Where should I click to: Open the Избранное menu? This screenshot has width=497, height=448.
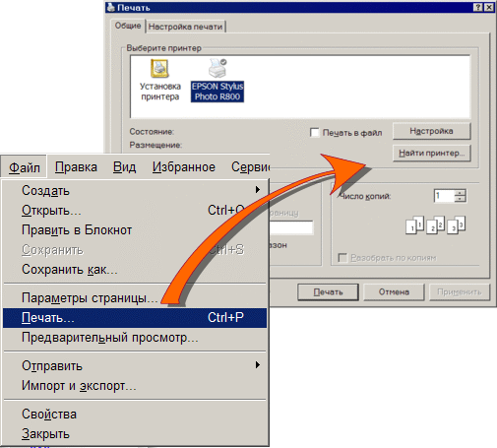pos(184,167)
